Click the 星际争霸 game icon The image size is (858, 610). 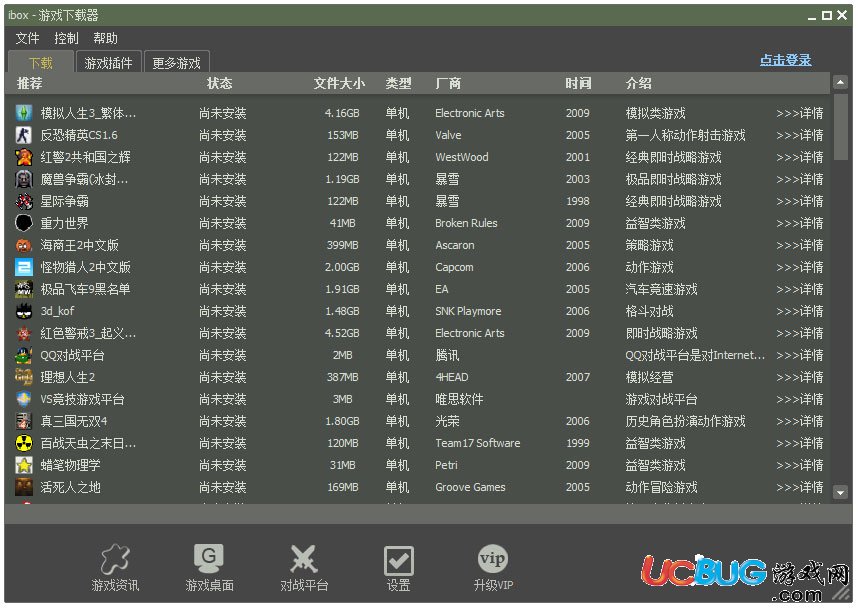24,201
